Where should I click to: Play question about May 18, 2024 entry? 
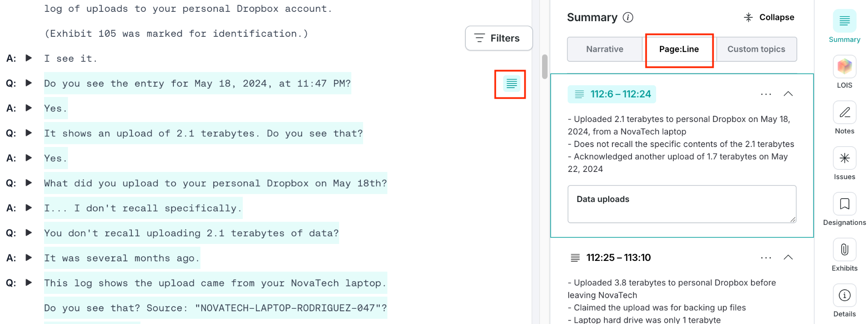click(x=29, y=83)
